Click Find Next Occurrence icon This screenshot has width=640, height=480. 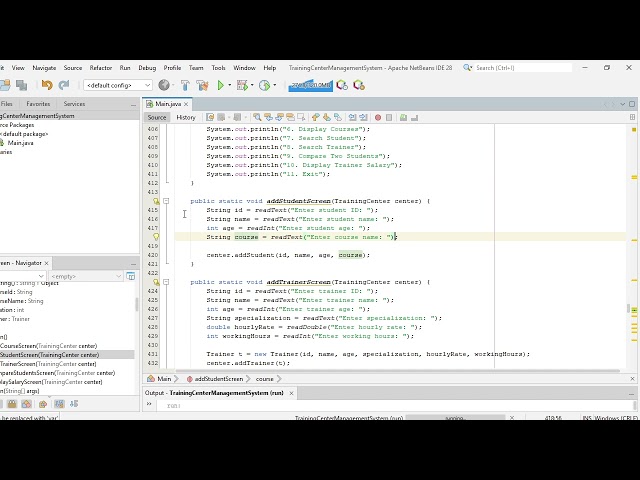pos(279,118)
